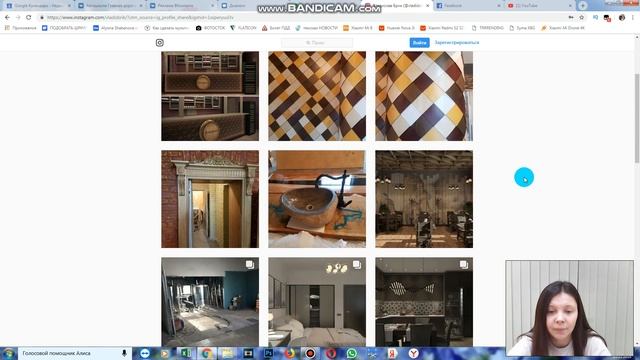
Task: Open the Huawei Nova 3i bookmark
Action: 396,28
